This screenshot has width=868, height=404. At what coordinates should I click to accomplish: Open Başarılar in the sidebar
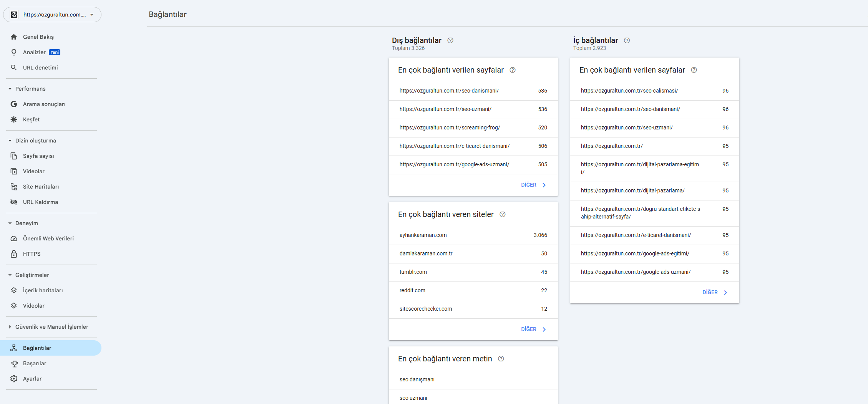tap(35, 363)
